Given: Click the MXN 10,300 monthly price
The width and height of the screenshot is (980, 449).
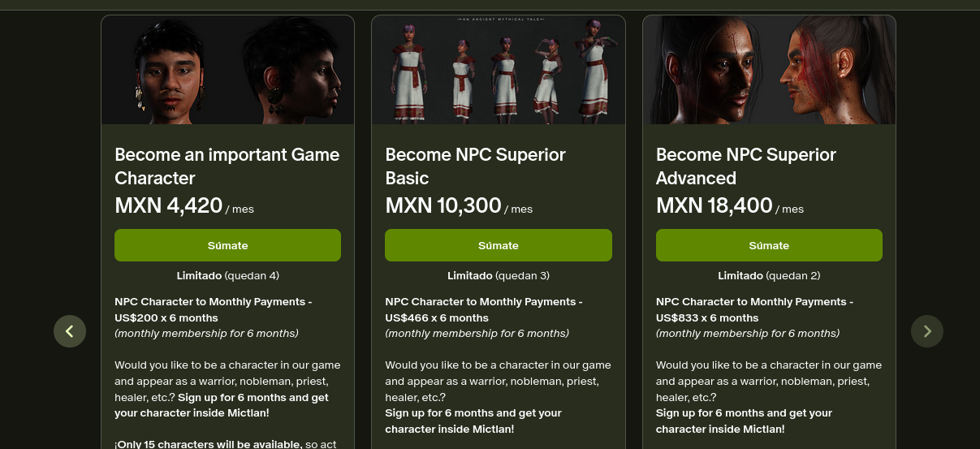Looking at the screenshot, I should 443,206.
